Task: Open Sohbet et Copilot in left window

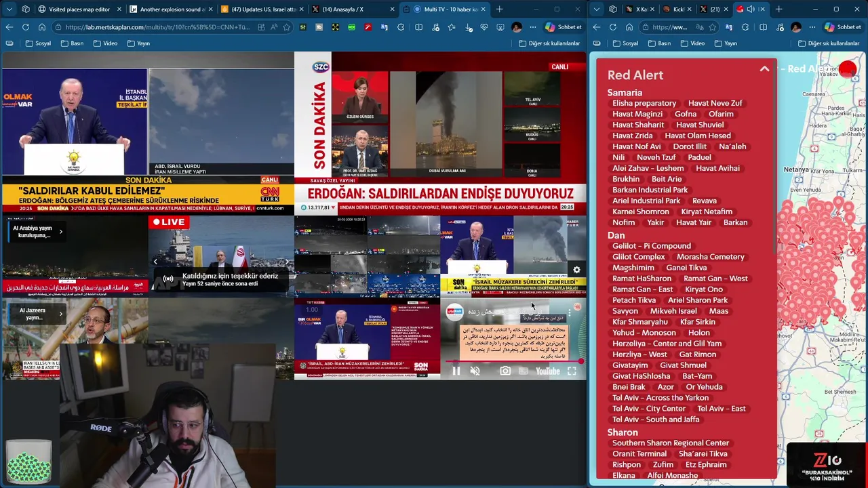Action: tap(563, 27)
